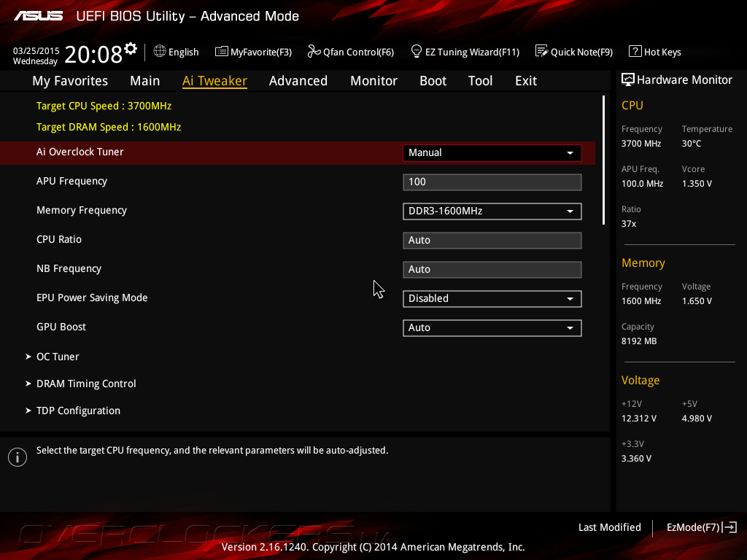Select the APU Frequency label

pos(72,182)
